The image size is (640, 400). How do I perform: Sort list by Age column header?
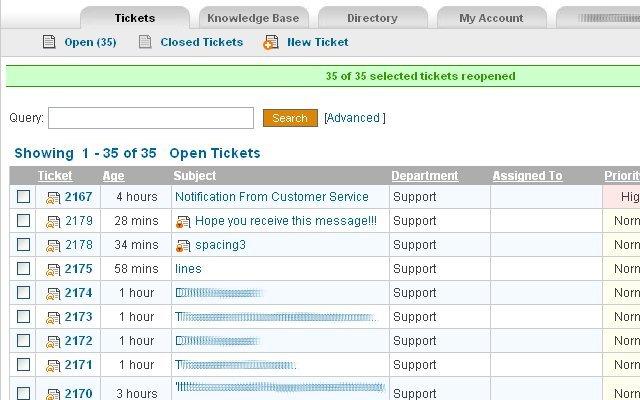113,176
